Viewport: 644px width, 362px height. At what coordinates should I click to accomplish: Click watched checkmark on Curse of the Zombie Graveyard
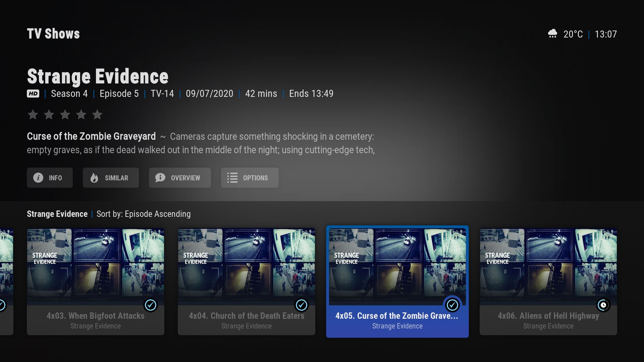452,305
